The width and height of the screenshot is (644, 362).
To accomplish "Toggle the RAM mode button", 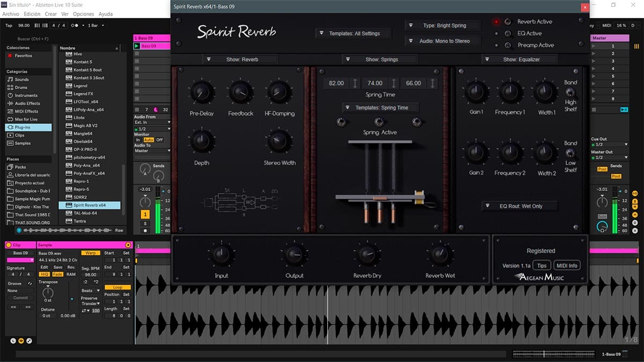I will point(71,274).
